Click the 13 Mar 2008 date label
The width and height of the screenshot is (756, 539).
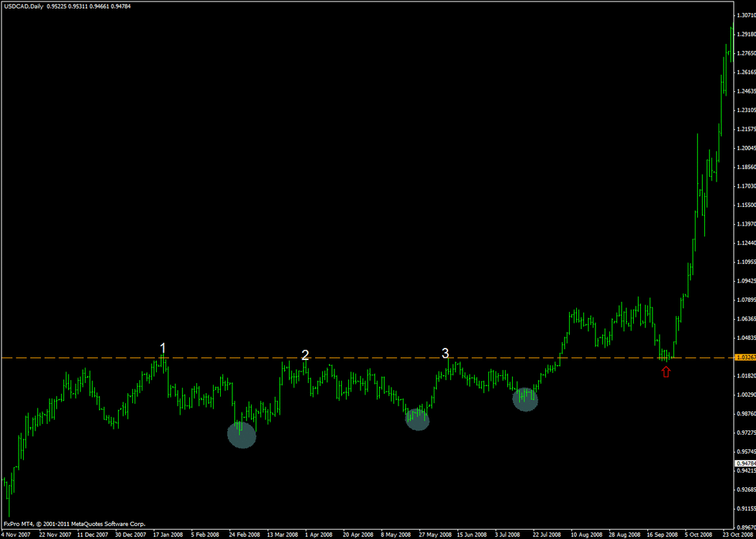283,535
